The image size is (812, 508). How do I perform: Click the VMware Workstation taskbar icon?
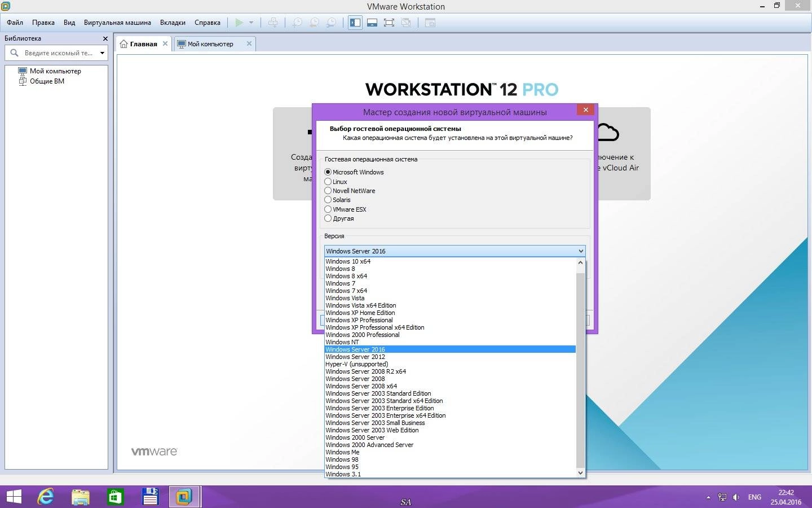184,497
